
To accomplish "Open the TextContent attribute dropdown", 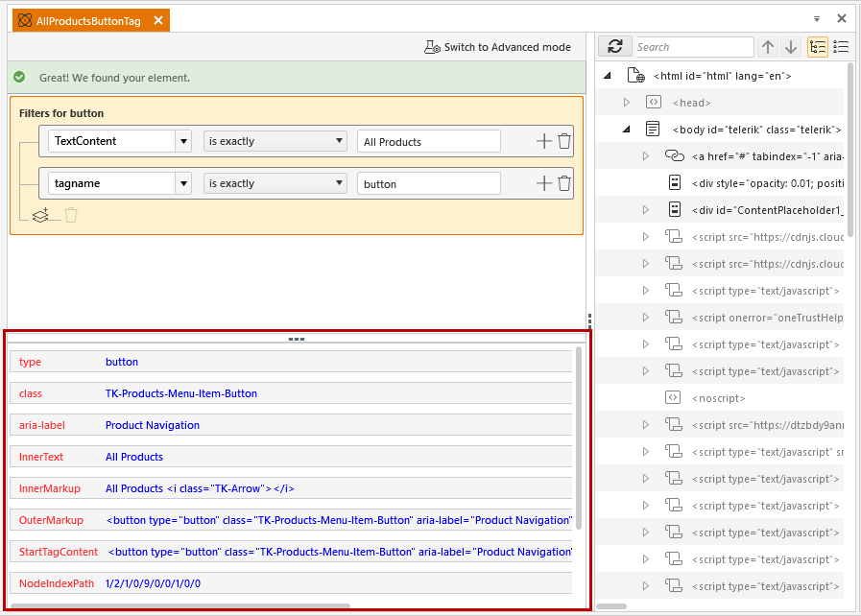I will click(183, 141).
